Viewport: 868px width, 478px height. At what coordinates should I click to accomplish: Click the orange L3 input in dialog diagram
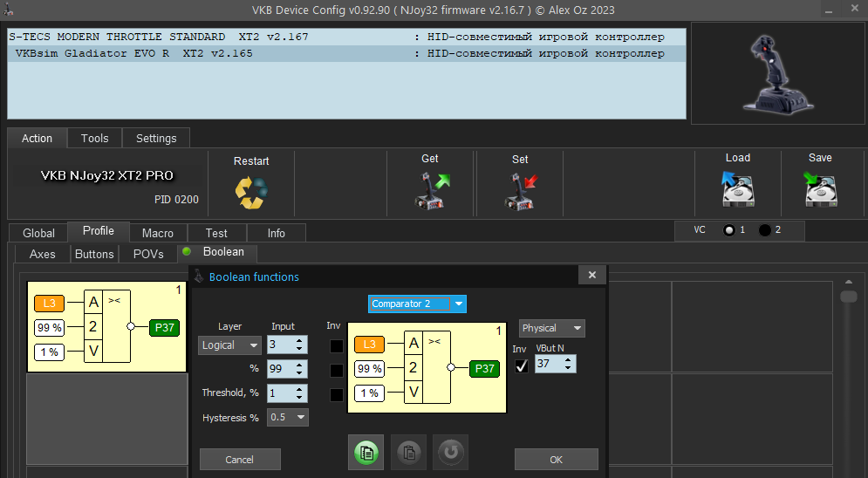369,345
